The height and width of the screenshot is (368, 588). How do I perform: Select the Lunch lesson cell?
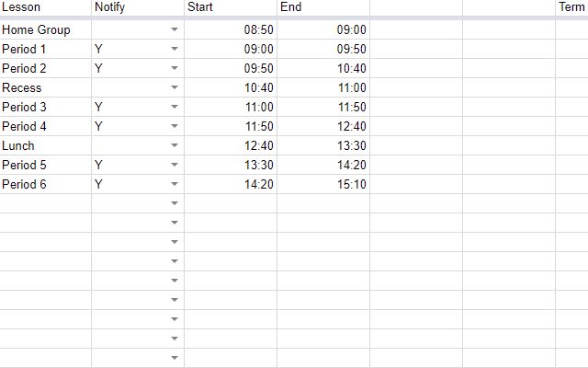click(45, 145)
